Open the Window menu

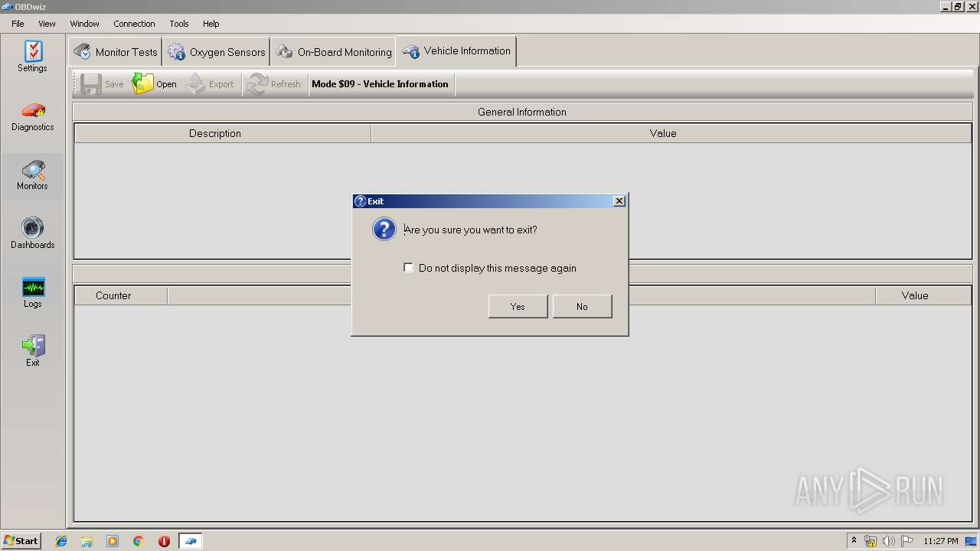(84, 24)
